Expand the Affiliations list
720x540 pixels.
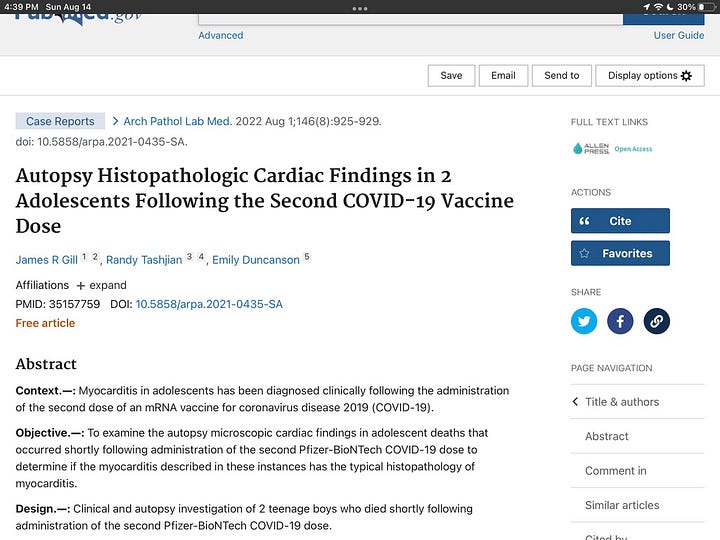[101, 285]
